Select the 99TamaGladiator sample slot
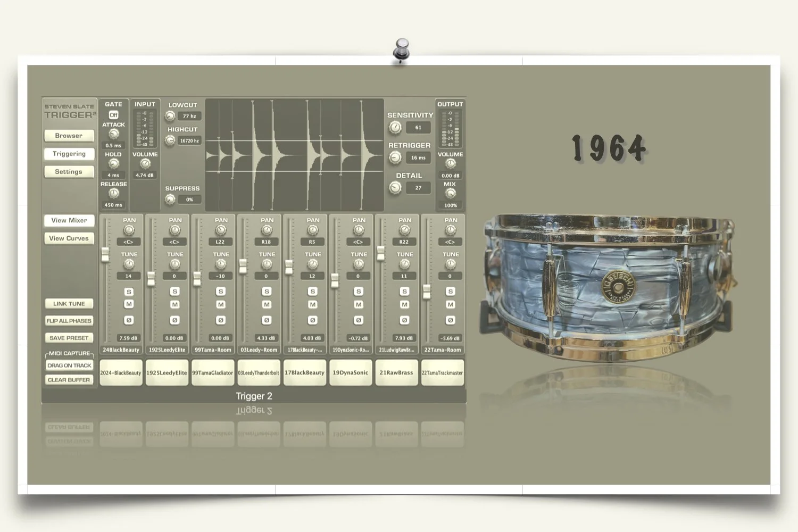 [213, 372]
